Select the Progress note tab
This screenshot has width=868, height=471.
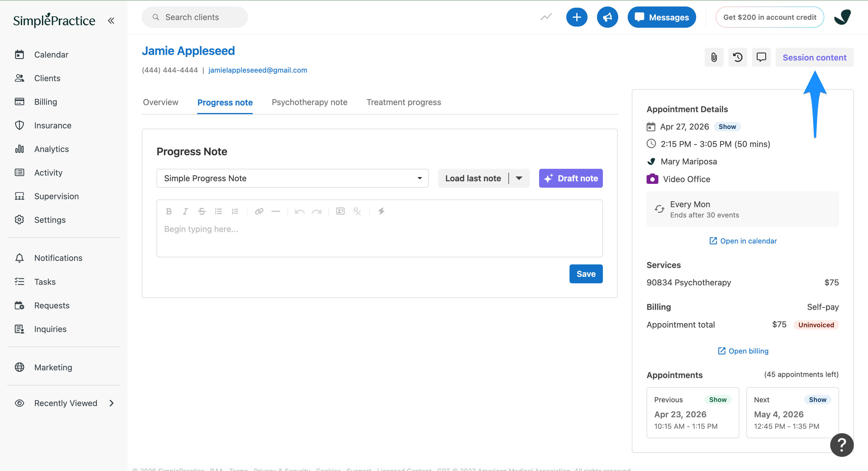[x=225, y=103]
